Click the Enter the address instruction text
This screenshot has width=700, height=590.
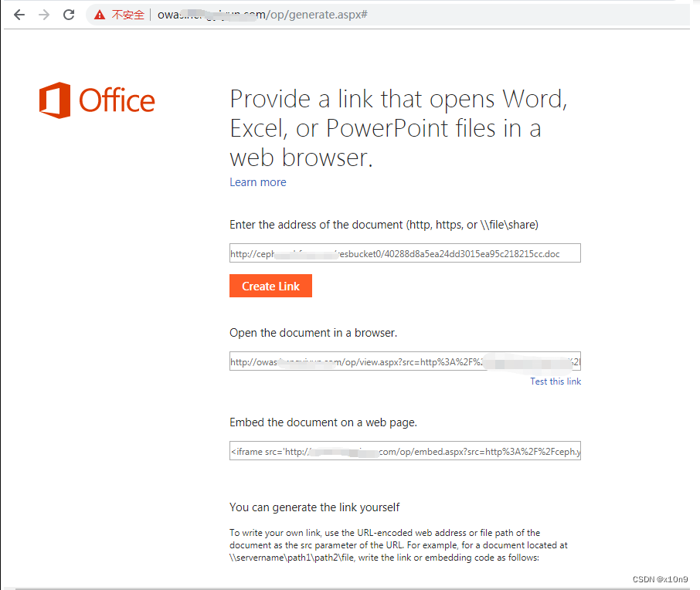coord(383,225)
